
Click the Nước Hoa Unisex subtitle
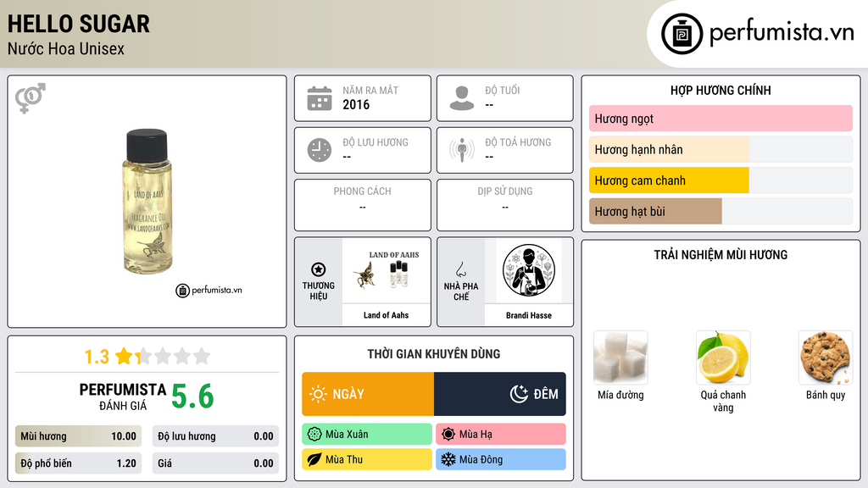(66, 48)
